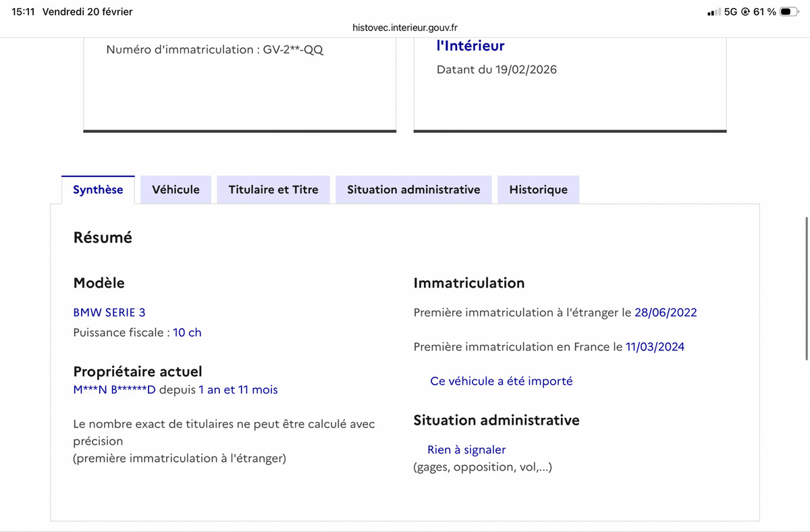Tap the cellular signal bars icon

coord(713,12)
